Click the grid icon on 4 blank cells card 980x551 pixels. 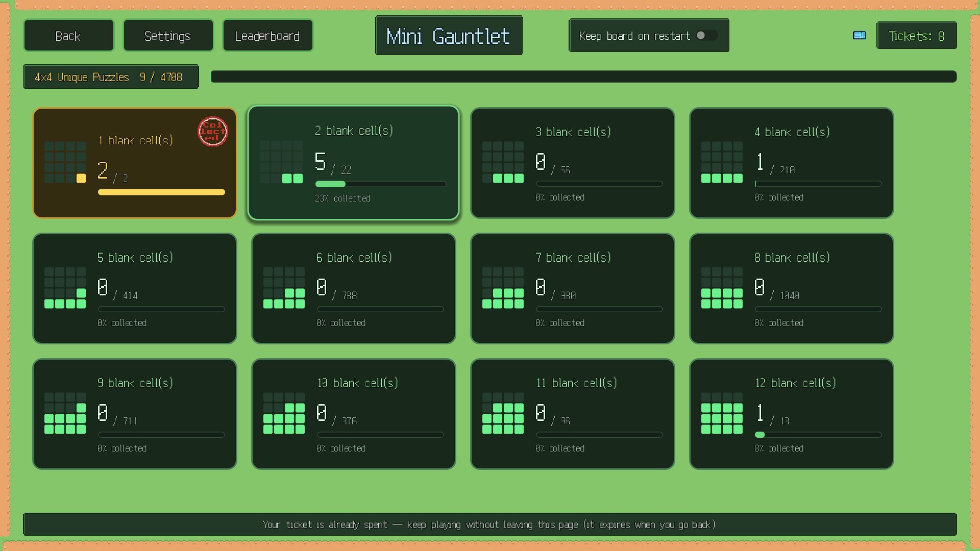tap(722, 162)
